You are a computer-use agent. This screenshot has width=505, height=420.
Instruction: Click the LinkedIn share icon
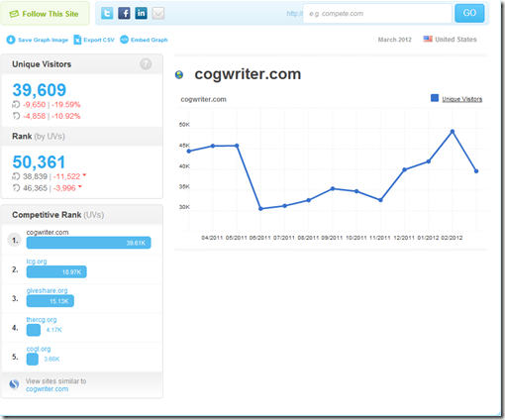click(141, 13)
